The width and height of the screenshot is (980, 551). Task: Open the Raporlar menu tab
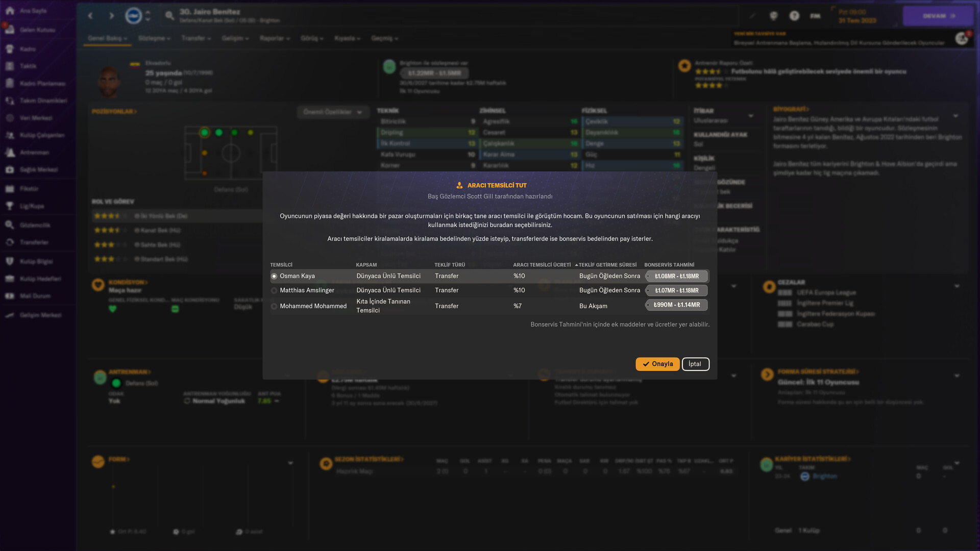[x=274, y=38]
